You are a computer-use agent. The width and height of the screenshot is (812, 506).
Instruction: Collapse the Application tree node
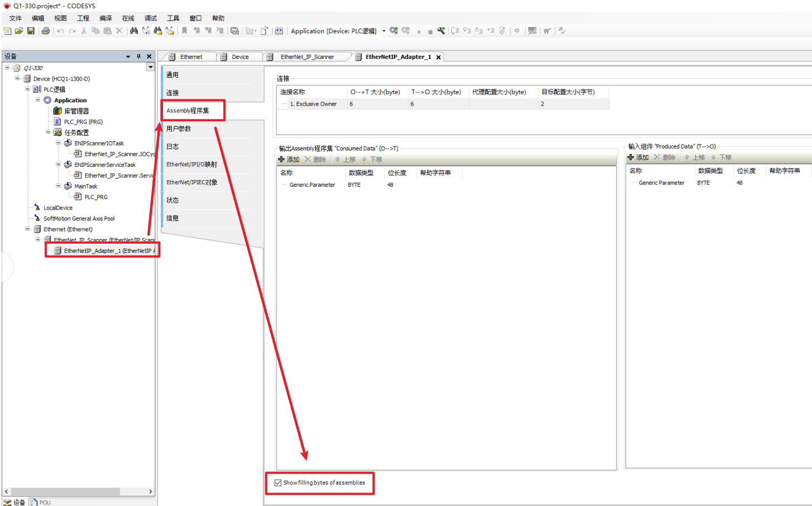click(38, 100)
